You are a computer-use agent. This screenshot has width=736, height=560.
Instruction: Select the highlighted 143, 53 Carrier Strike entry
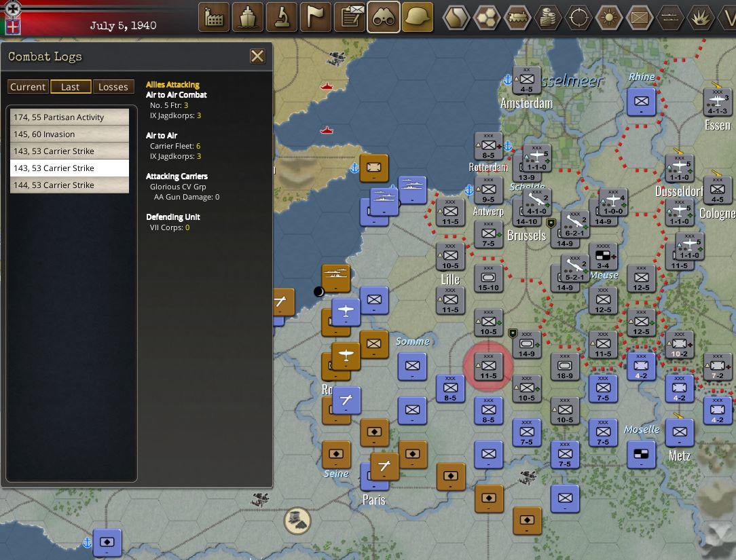tap(69, 168)
